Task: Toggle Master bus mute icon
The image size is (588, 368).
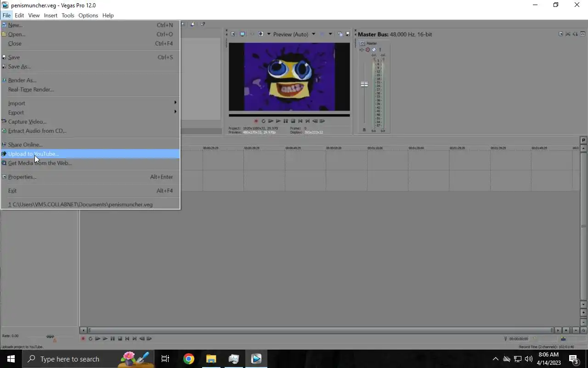Action: (374, 50)
